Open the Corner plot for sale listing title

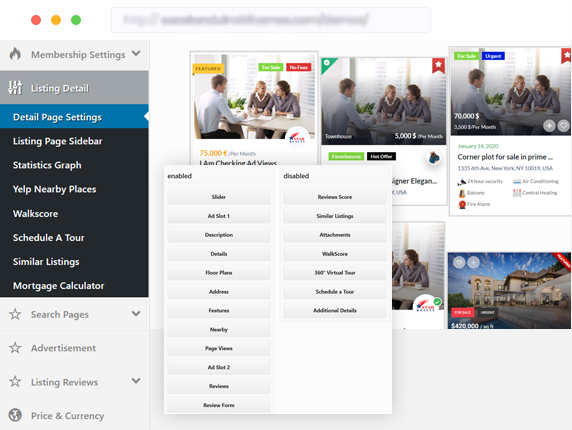pos(505,157)
